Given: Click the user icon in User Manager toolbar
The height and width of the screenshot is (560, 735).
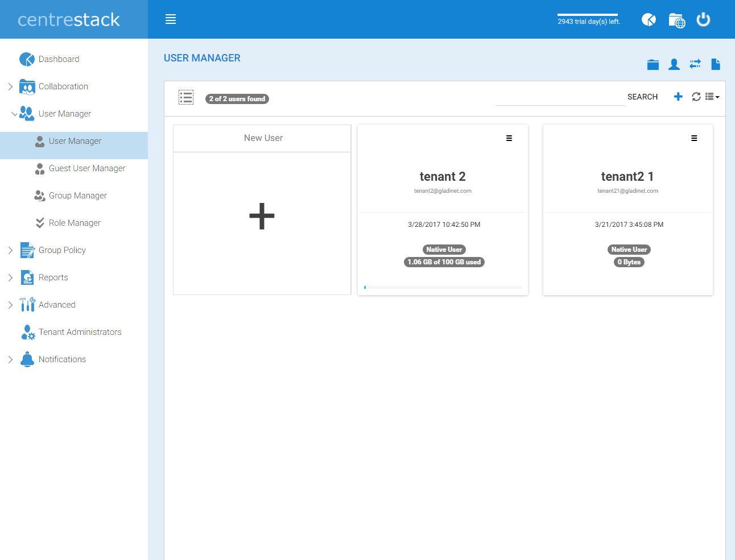Looking at the screenshot, I should point(674,64).
